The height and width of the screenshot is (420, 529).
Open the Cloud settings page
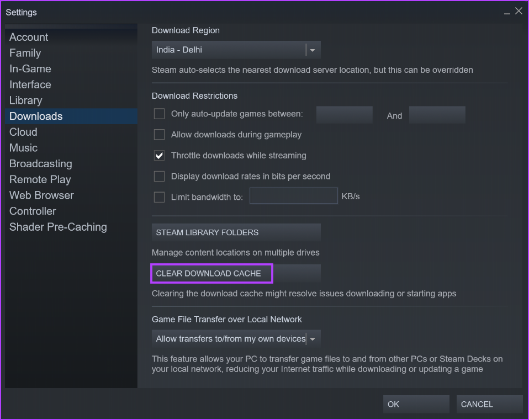click(x=23, y=132)
